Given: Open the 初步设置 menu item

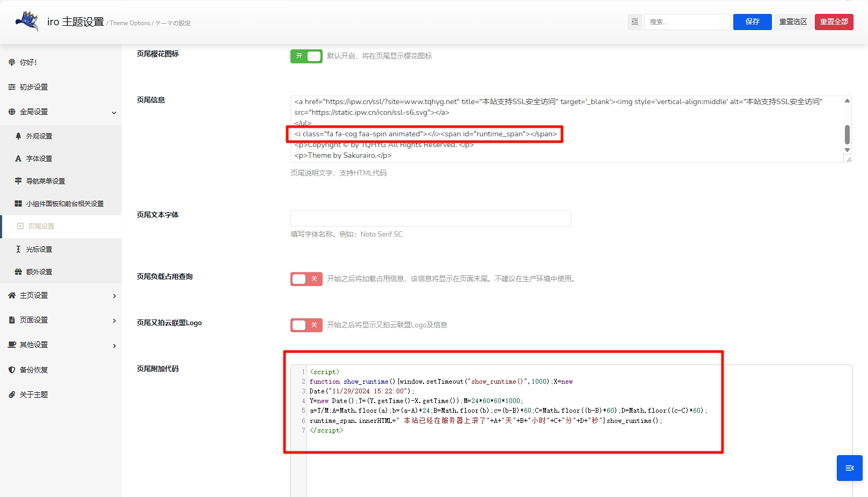Looking at the screenshot, I should [x=34, y=87].
